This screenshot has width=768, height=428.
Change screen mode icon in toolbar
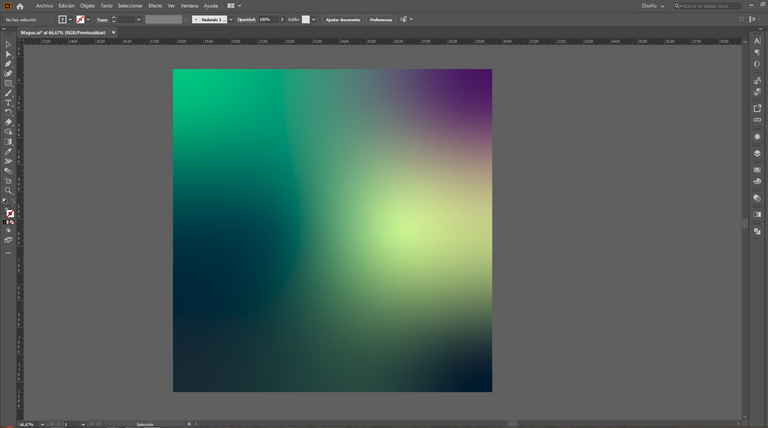click(x=8, y=240)
